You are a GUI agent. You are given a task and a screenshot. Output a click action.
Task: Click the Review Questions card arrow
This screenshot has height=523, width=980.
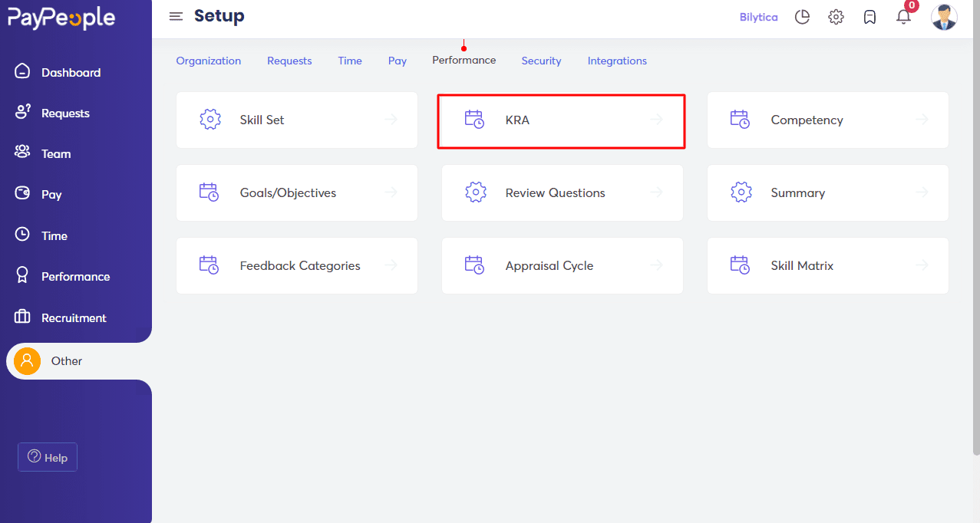[x=657, y=192]
